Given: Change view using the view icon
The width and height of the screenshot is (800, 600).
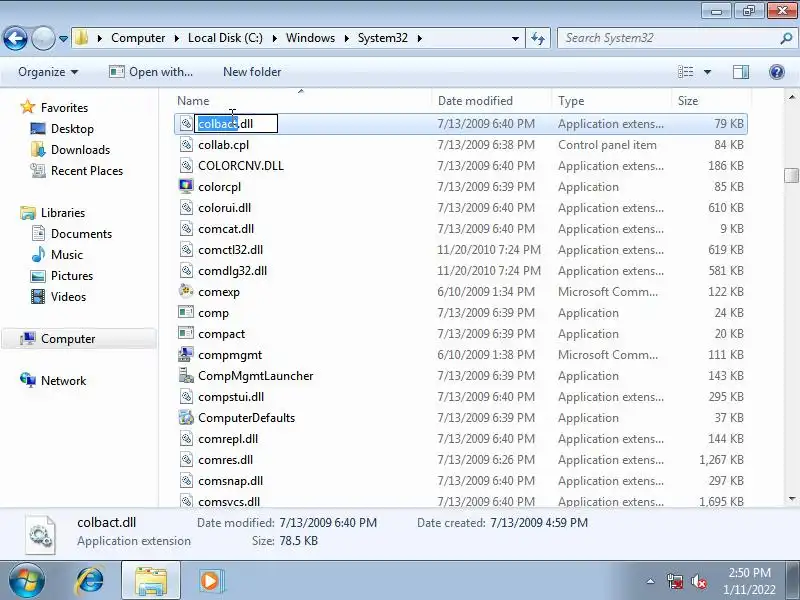Looking at the screenshot, I should tap(685, 72).
